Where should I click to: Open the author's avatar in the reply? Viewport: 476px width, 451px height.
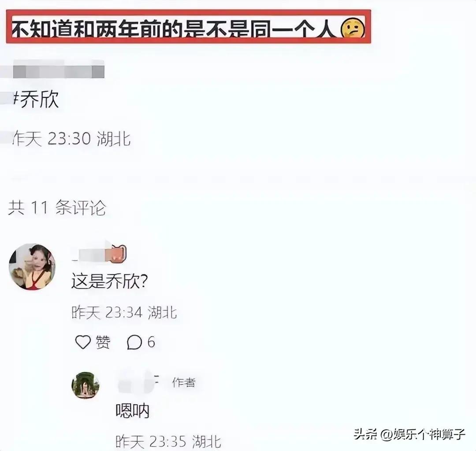click(x=86, y=385)
